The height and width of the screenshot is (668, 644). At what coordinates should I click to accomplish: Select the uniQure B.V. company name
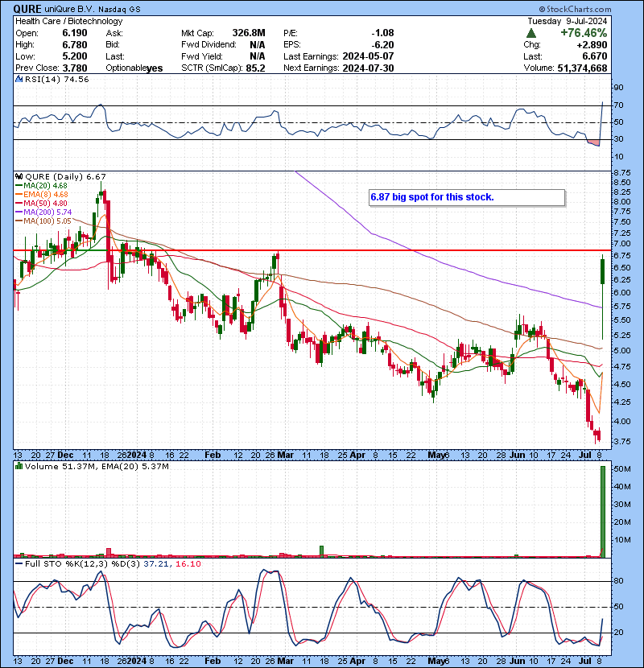point(68,10)
